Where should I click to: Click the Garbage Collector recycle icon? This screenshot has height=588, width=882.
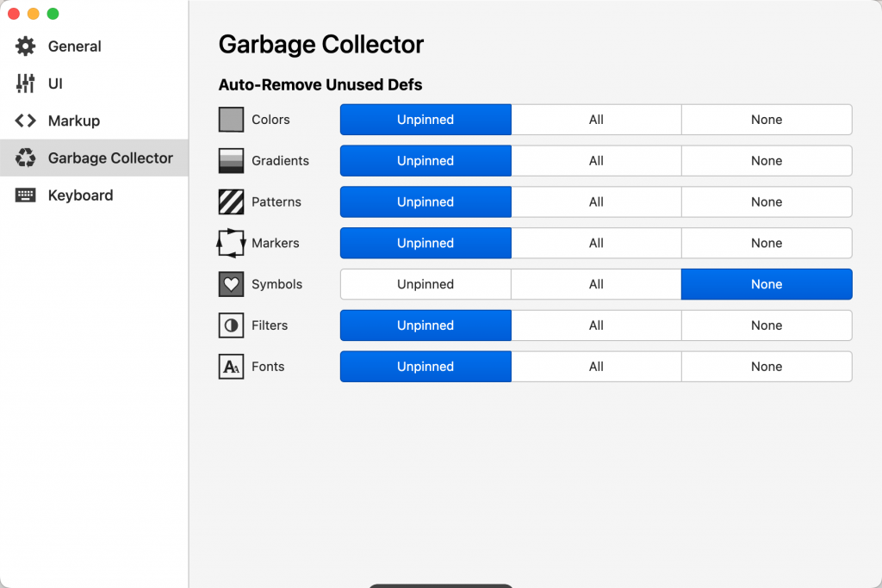pyautogui.click(x=26, y=158)
